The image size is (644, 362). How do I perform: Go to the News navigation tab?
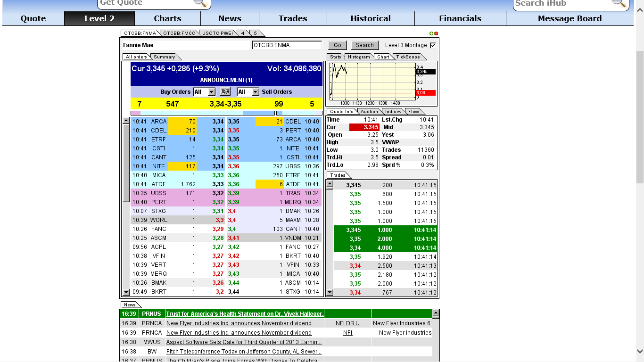click(x=230, y=18)
